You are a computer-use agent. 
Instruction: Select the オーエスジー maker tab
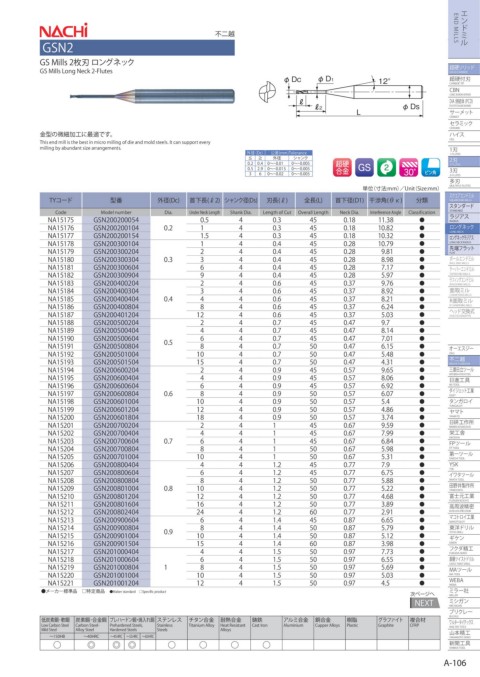(x=464, y=349)
